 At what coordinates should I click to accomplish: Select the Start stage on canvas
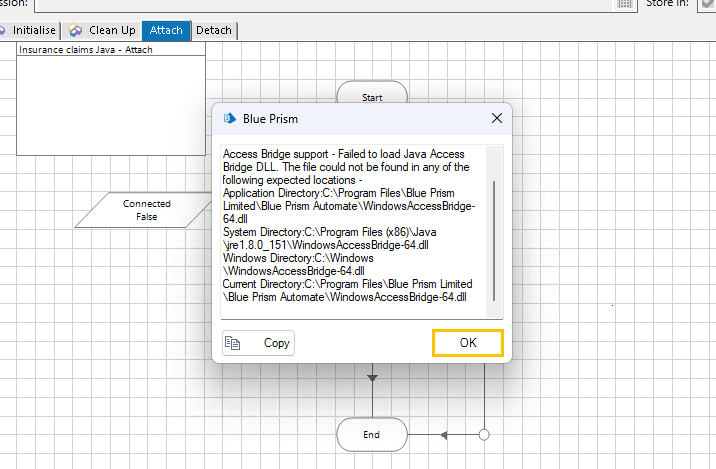click(x=372, y=97)
